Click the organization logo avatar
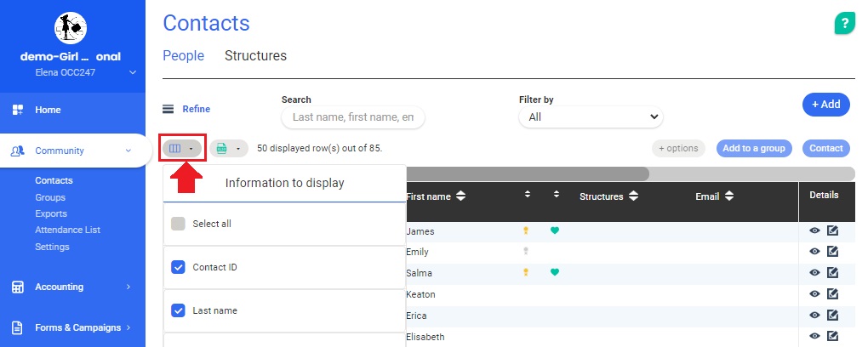 click(71, 28)
